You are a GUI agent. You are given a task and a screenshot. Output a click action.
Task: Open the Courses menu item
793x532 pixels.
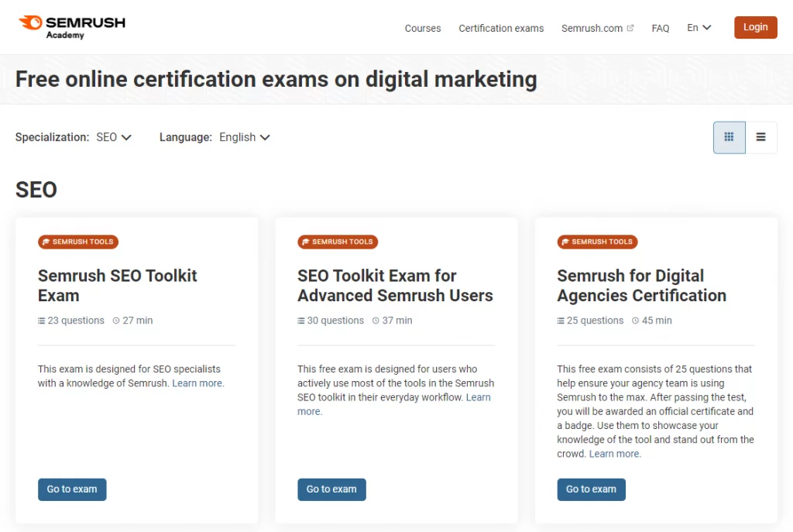423,29
